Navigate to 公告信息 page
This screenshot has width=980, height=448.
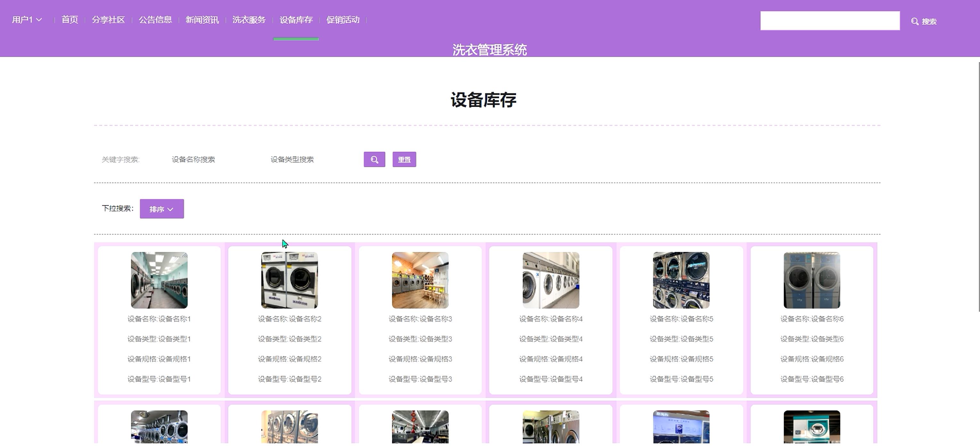click(x=155, y=20)
